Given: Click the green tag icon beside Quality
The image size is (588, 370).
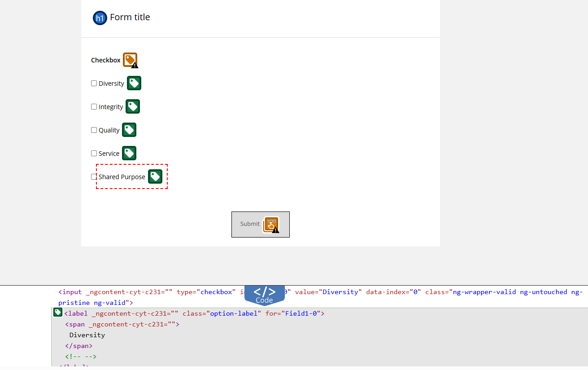Looking at the screenshot, I should [129, 130].
